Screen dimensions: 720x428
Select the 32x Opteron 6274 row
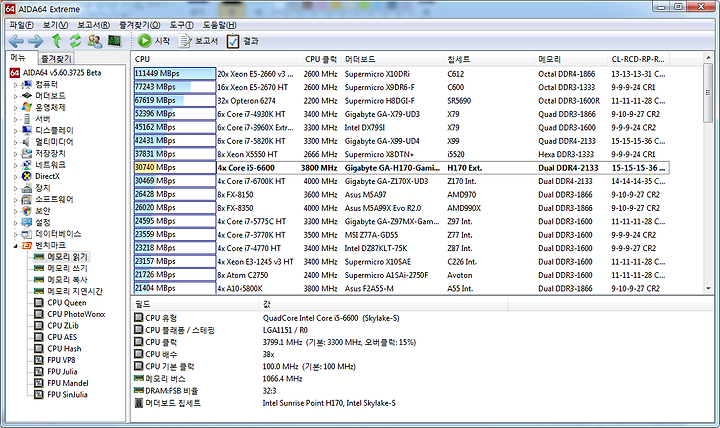[399, 101]
